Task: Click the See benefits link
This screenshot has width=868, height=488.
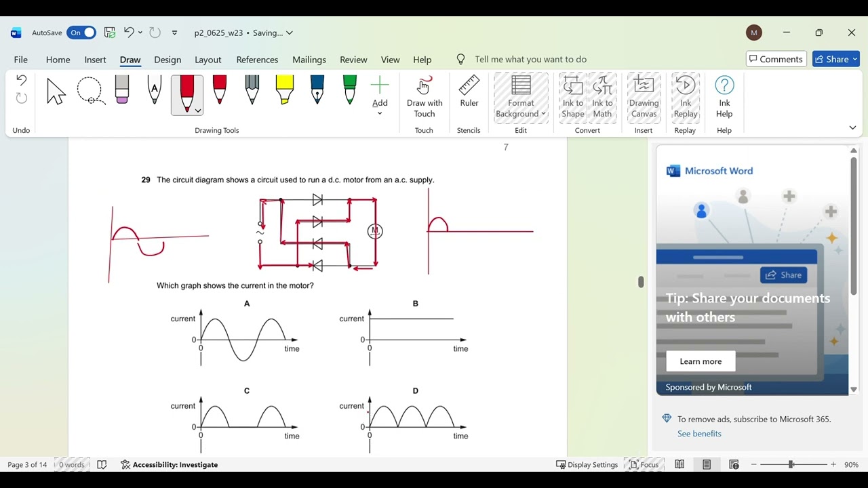Action: click(x=699, y=434)
